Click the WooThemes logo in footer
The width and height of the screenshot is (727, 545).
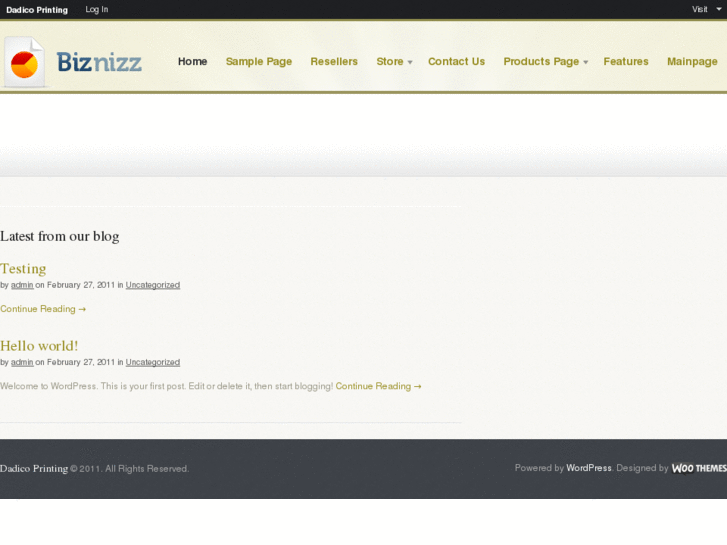pos(699,468)
